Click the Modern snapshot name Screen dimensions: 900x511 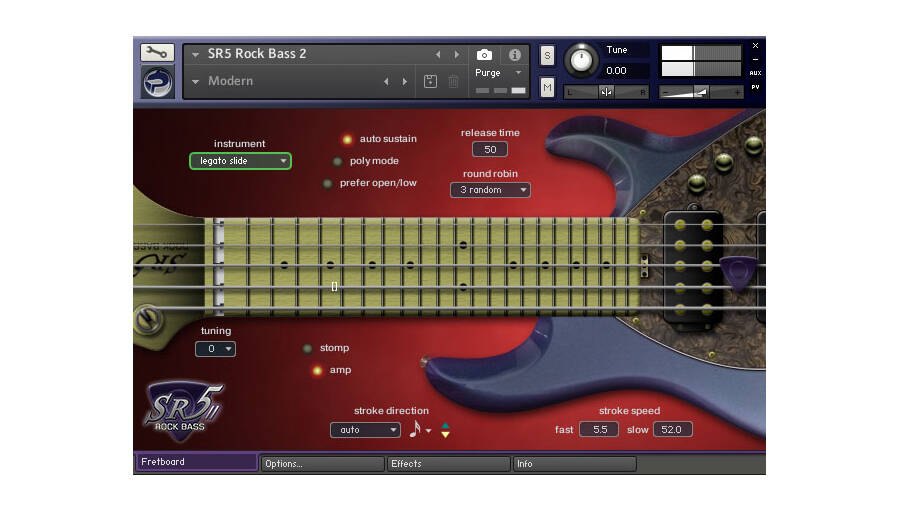coord(230,81)
